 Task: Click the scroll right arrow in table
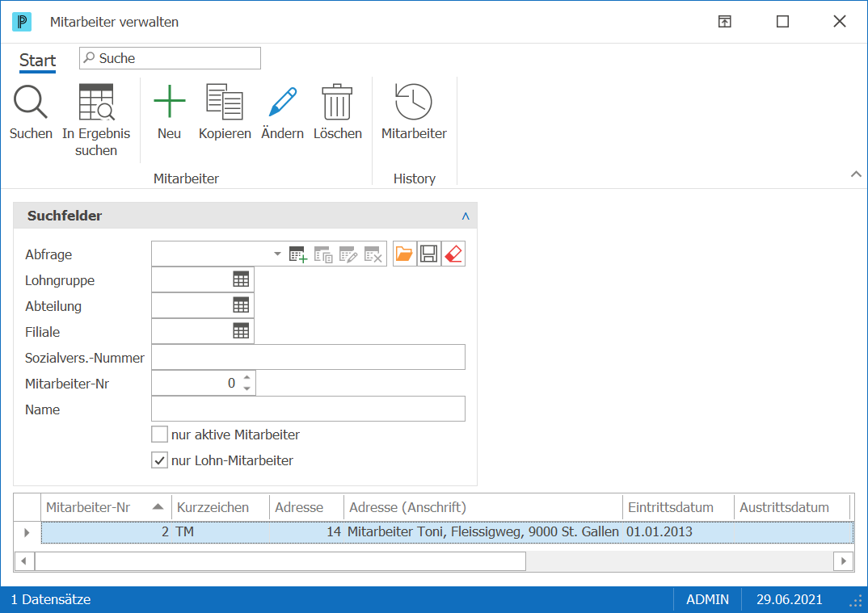click(843, 561)
